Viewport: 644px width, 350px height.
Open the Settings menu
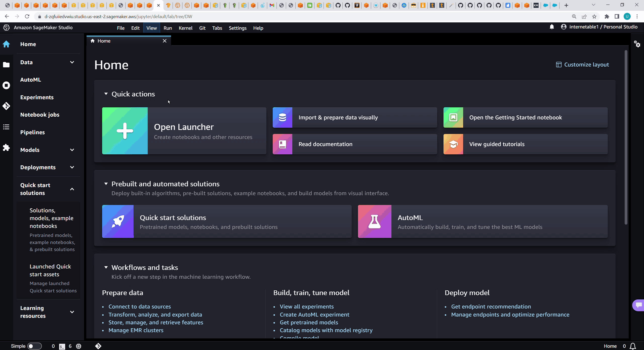237,28
